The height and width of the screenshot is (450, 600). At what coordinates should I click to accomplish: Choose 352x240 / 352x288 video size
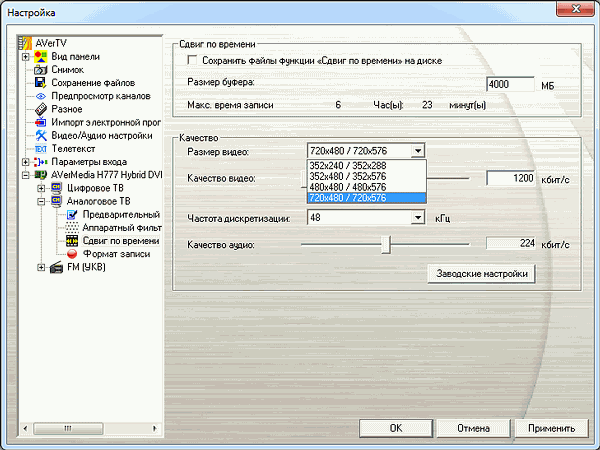(x=367, y=166)
